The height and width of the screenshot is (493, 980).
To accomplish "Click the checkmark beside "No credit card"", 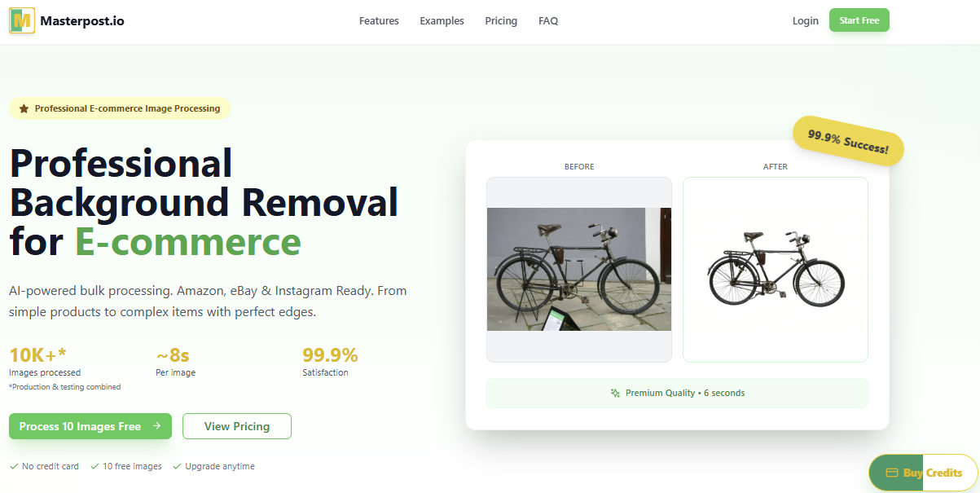I will 14,466.
